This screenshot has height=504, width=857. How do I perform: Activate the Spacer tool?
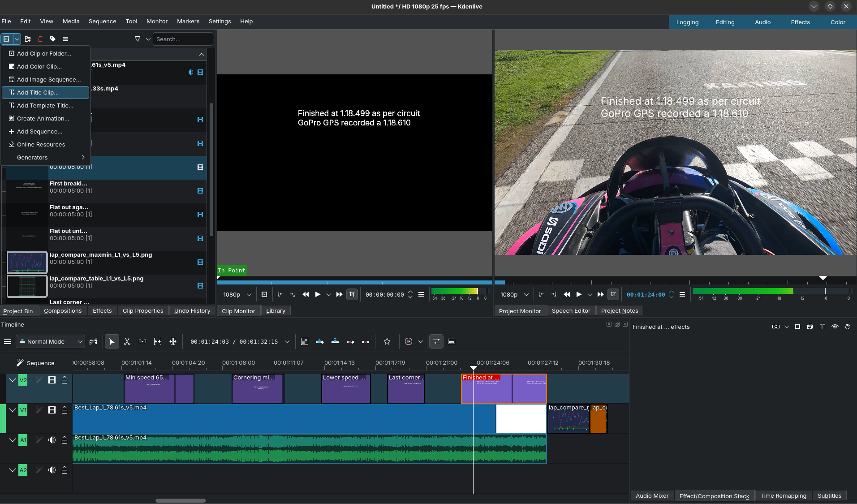(142, 342)
